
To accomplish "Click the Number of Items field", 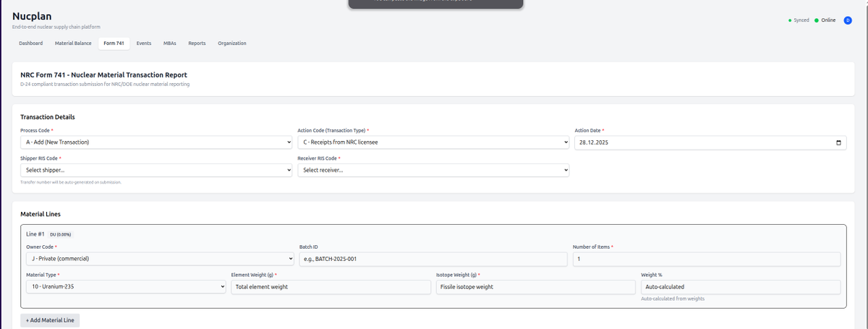I will point(707,259).
